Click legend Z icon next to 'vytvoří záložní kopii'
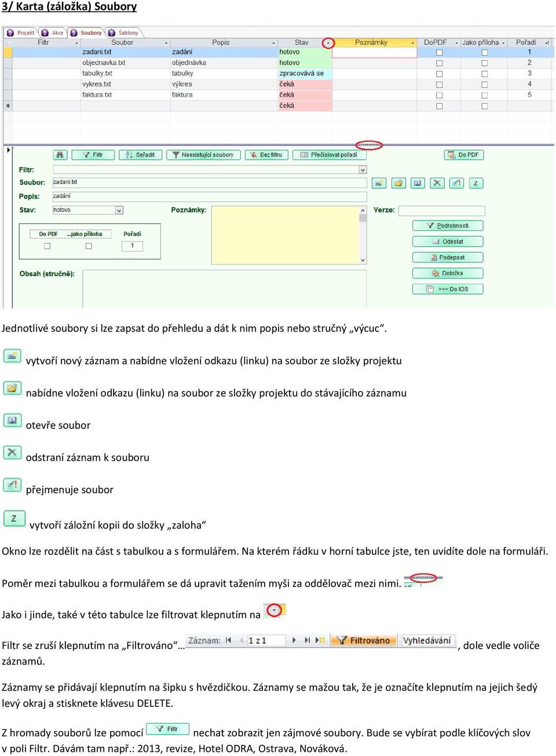The height and width of the screenshot is (756, 556). point(14,518)
